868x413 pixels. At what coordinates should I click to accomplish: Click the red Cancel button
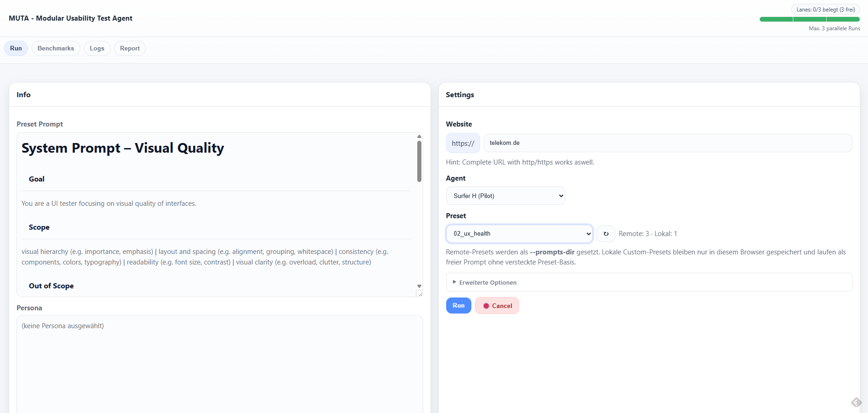pos(497,306)
